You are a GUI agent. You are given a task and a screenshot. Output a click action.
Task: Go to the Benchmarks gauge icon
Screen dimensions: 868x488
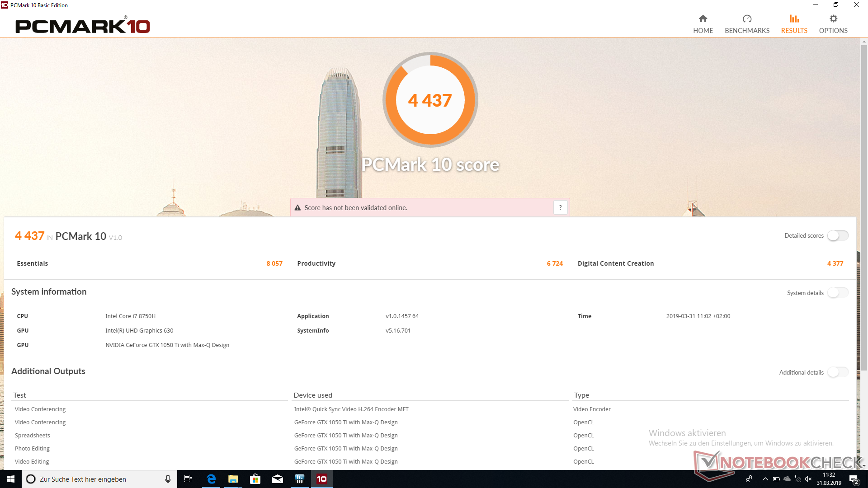click(x=747, y=19)
